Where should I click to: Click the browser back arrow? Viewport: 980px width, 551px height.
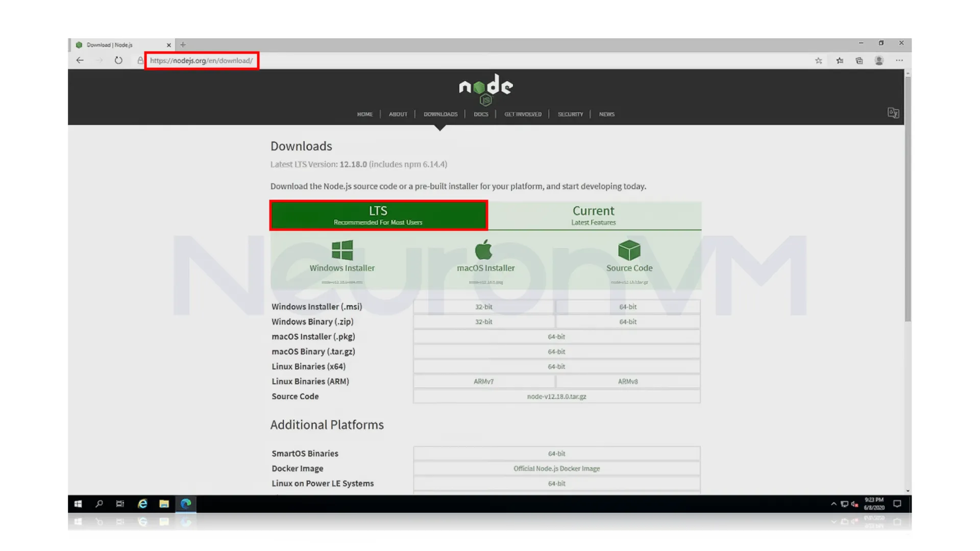80,60
